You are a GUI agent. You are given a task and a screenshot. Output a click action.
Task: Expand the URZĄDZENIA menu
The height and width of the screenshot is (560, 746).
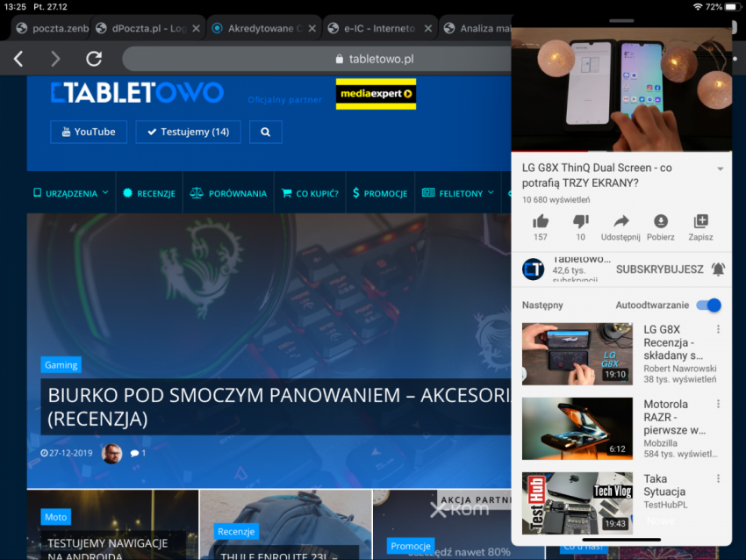[x=71, y=193]
